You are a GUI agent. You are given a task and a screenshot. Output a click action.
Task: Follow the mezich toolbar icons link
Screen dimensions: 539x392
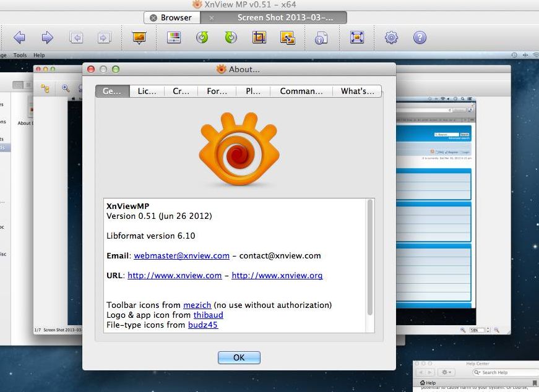197,305
